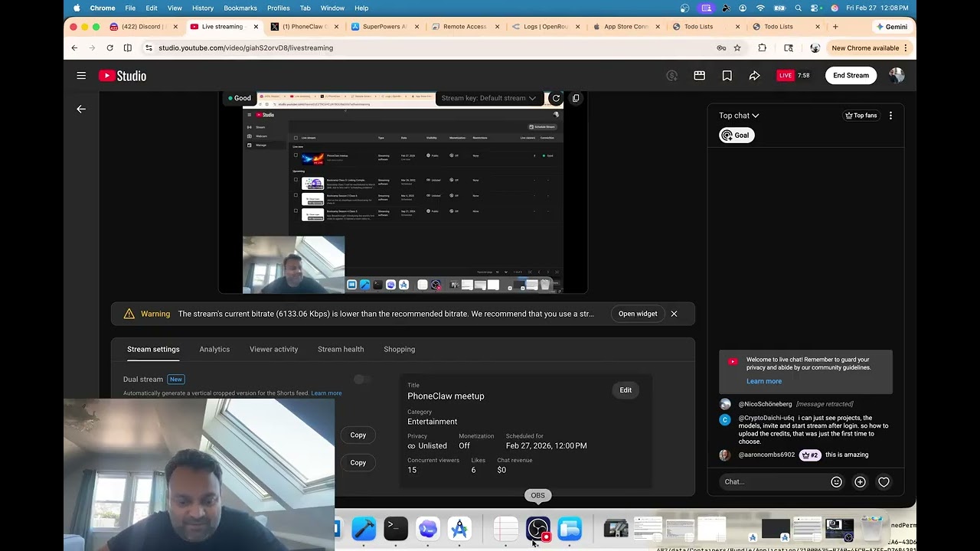The width and height of the screenshot is (980, 551).
Task: Click the stream preview video
Action: (403, 192)
